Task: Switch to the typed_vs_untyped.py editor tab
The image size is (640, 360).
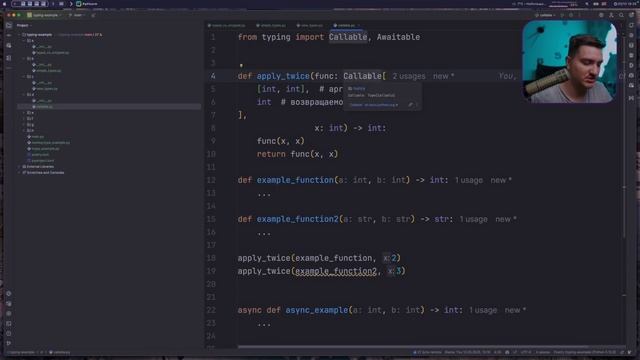Action: (227, 25)
